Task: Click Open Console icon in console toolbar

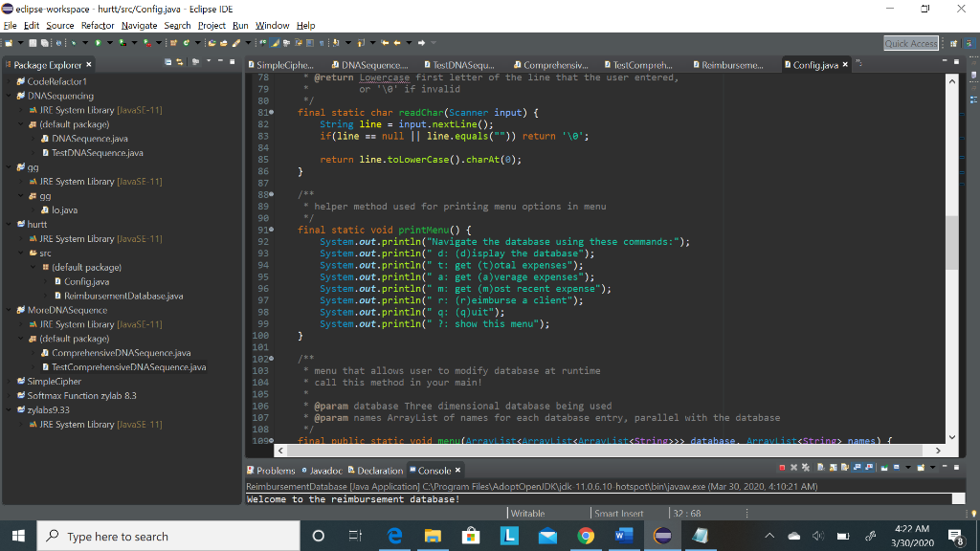Action: [x=921, y=467]
